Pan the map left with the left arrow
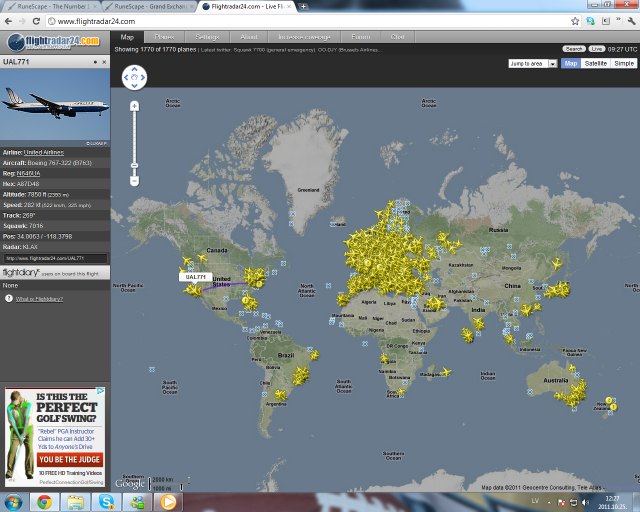Viewport: 640px width, 512px height. click(126, 78)
